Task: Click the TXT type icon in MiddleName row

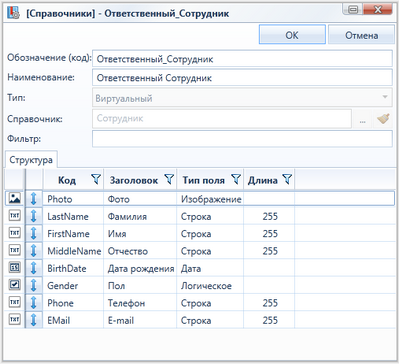Action: pos(14,250)
